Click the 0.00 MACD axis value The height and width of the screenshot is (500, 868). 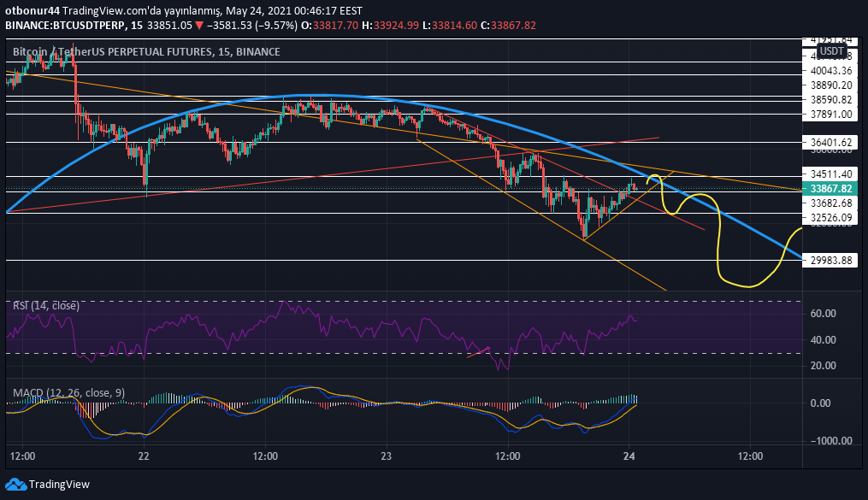(x=820, y=403)
